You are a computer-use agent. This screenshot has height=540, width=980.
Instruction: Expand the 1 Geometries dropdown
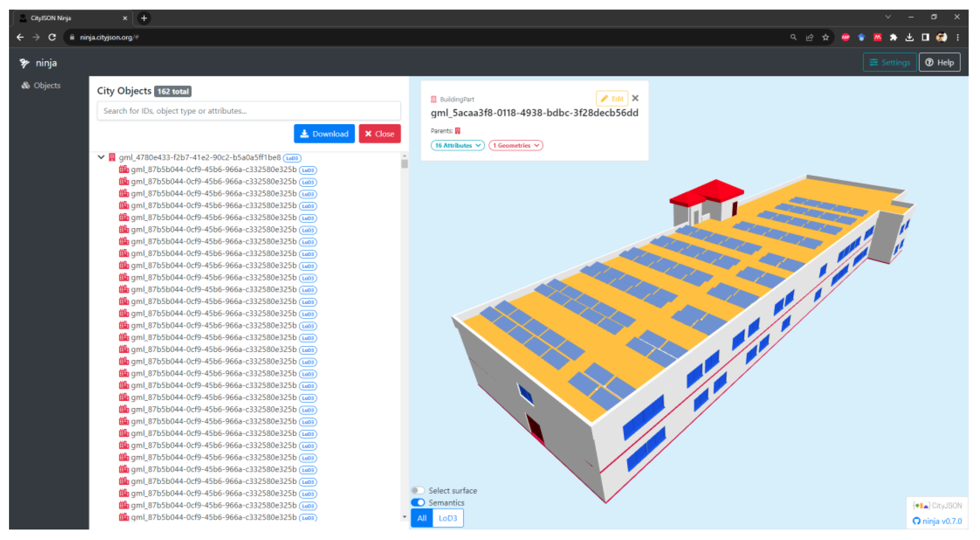tap(515, 145)
